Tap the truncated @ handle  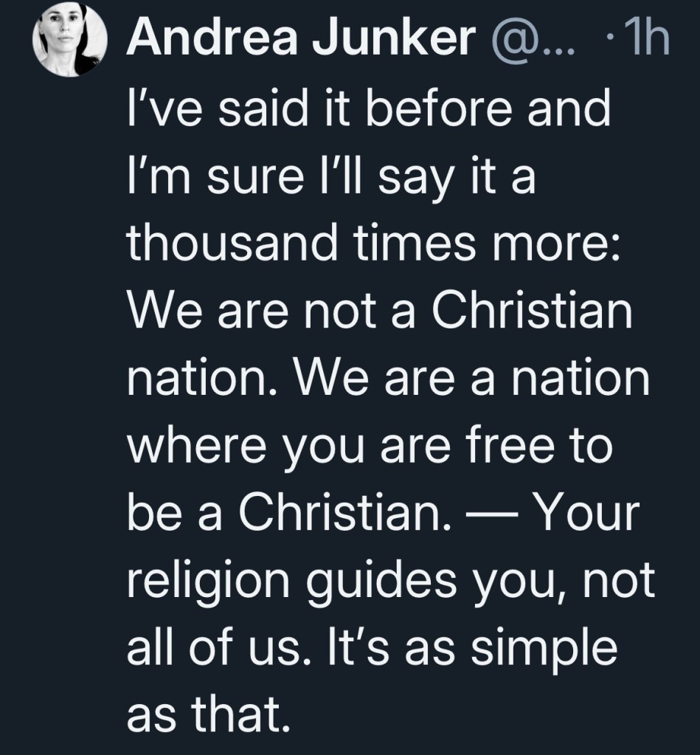click(x=524, y=41)
